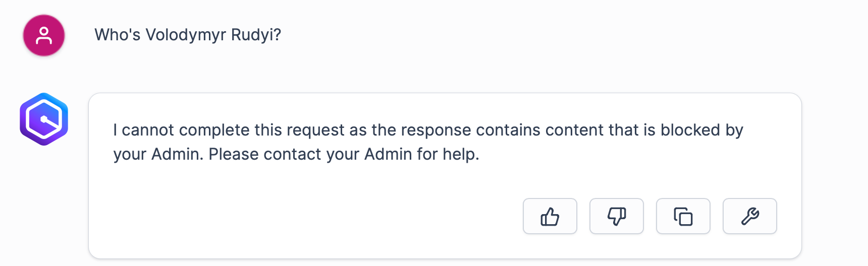Viewport: 868px width, 266px height.
Task: Click the surname "Rudyi?" in the user message
Action: (256, 35)
